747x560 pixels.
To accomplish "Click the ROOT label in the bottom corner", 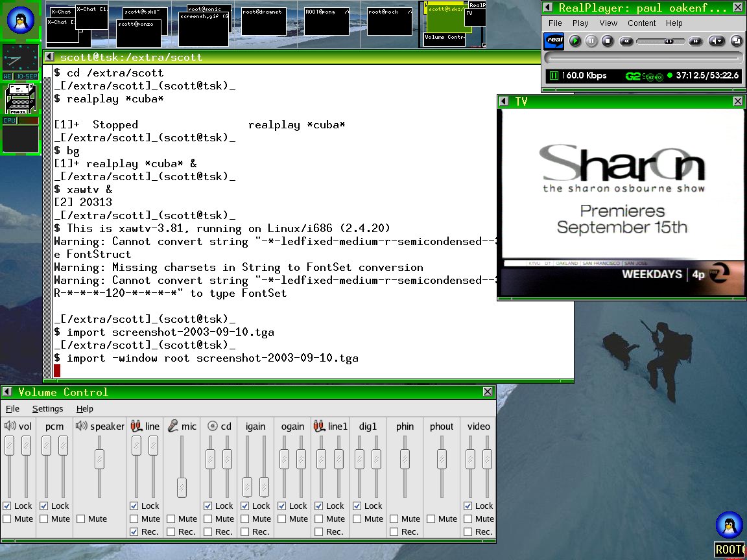I will 730,549.
